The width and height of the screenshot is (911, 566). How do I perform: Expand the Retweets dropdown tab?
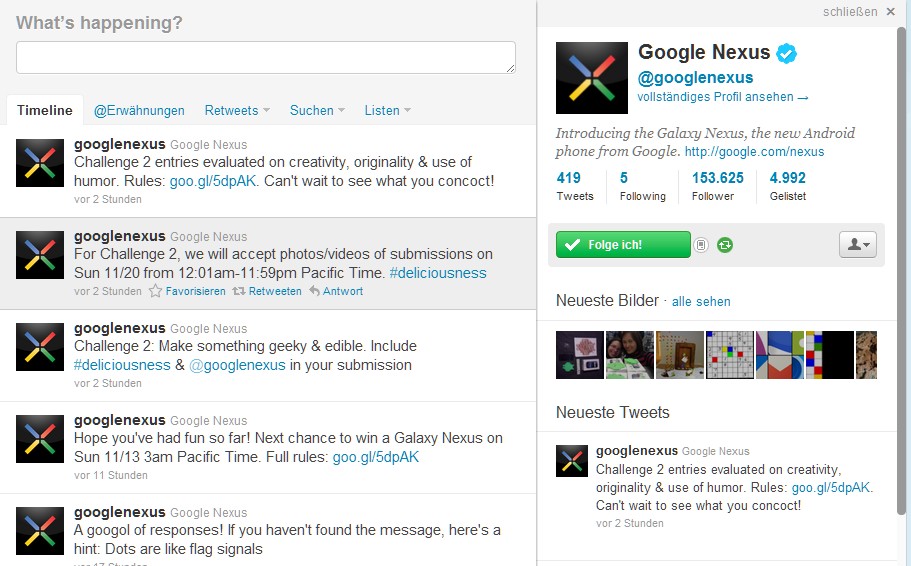[237, 110]
